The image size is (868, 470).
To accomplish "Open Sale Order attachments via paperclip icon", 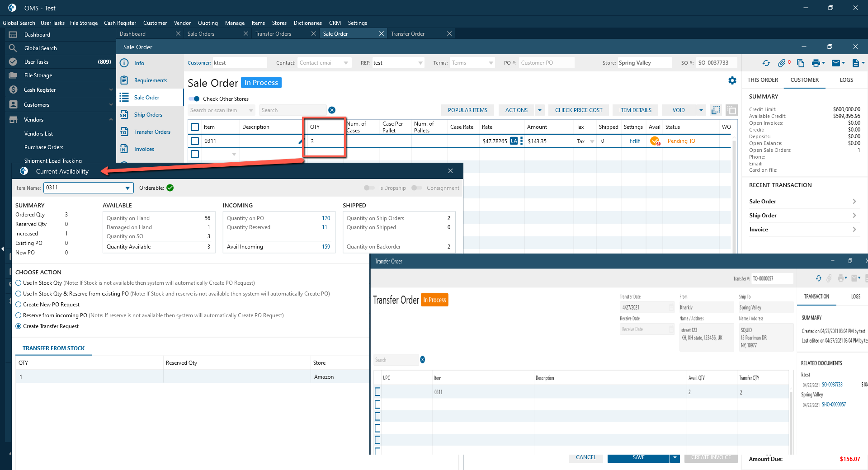I will click(x=782, y=63).
